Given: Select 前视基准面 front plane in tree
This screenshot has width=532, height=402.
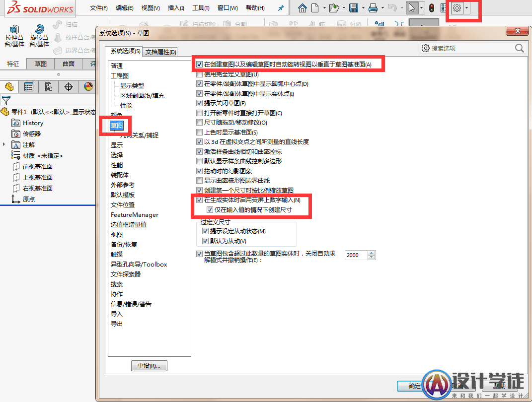Looking at the screenshot, I should (x=33, y=166).
